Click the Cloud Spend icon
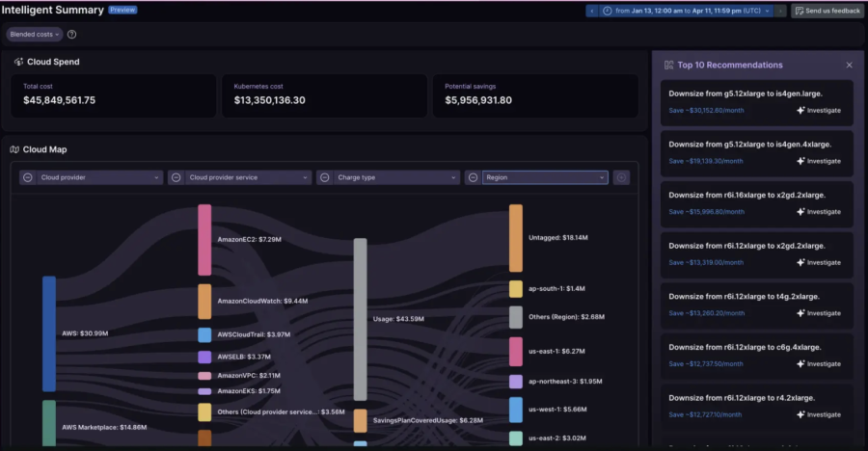 click(19, 62)
